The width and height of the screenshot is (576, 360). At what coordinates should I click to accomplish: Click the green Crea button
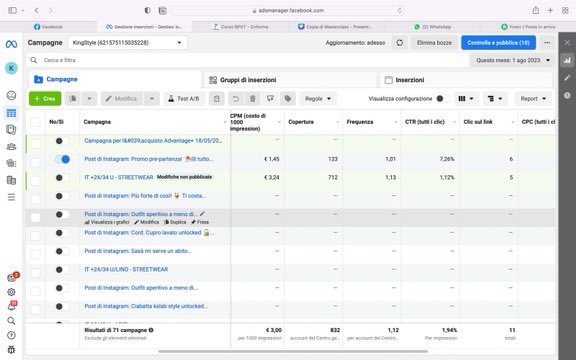coord(45,98)
